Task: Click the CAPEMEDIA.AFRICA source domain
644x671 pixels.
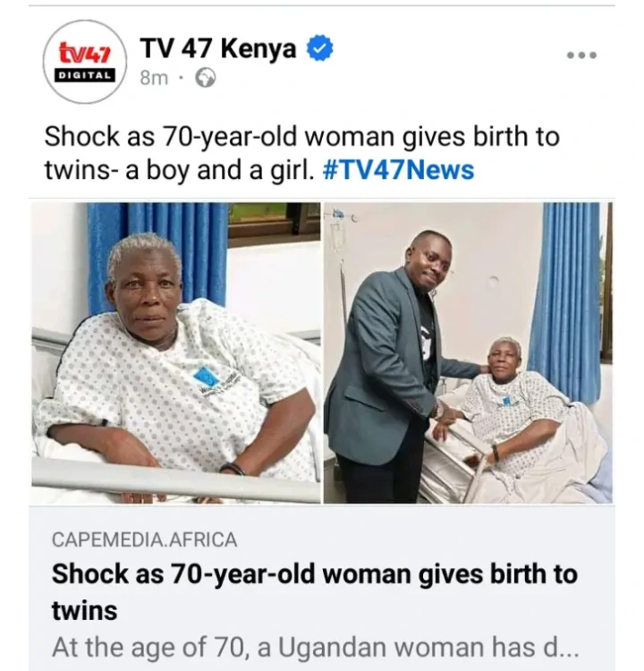Action: point(145,539)
